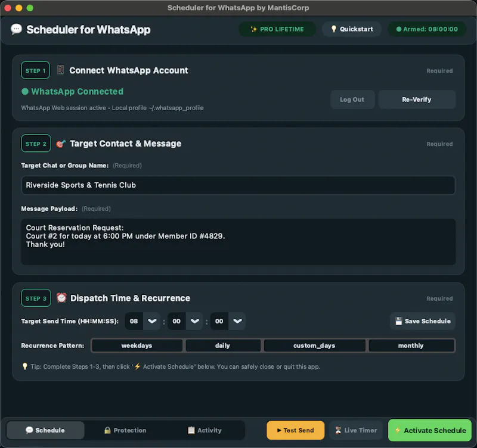The height and width of the screenshot is (448, 477).
Task: Click the alarm clock icon in Step 3
Action: pos(61,298)
